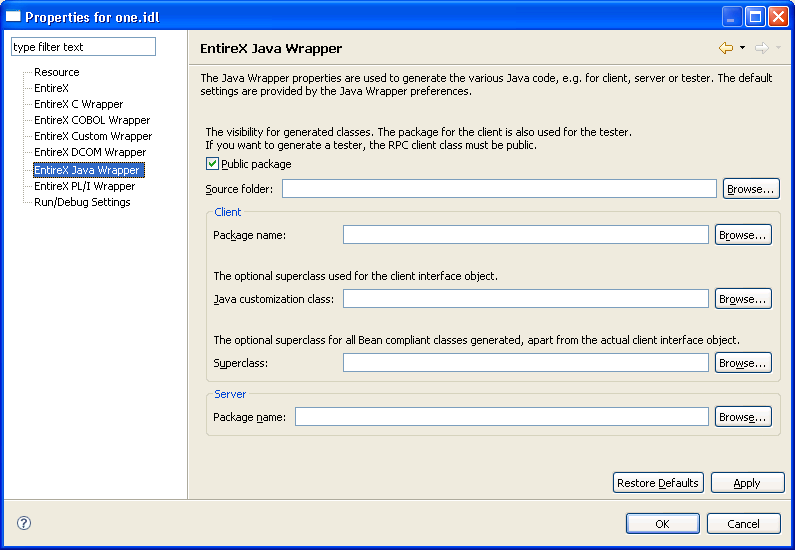Browse for the Java customization class

coord(743,299)
